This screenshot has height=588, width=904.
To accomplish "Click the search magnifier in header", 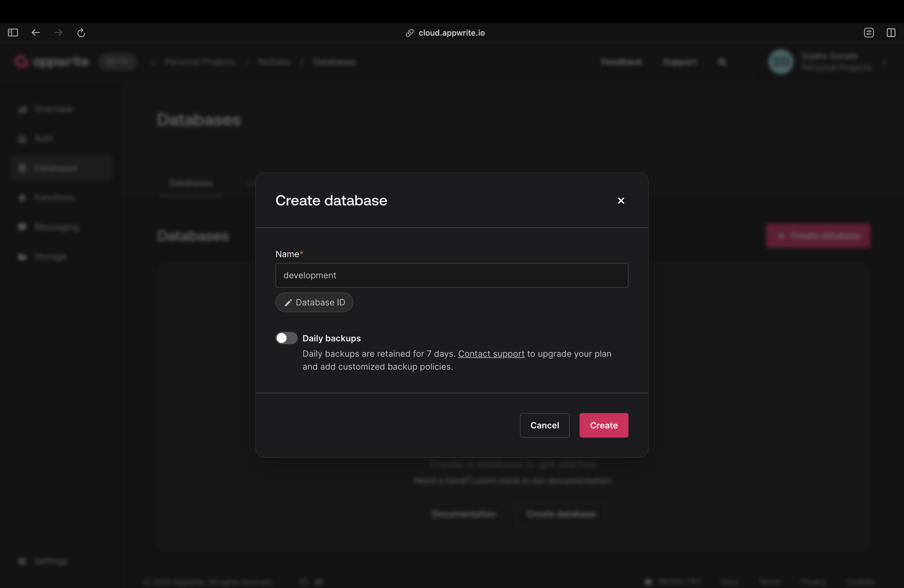I will tap(722, 62).
